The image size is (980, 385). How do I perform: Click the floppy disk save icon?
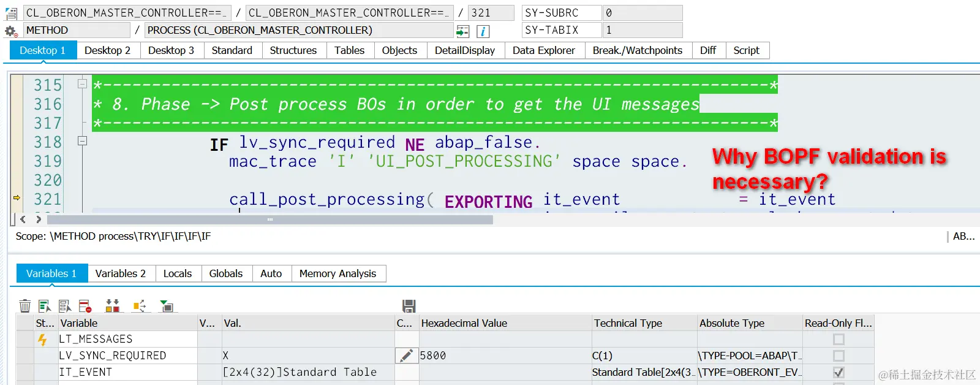pyautogui.click(x=409, y=306)
